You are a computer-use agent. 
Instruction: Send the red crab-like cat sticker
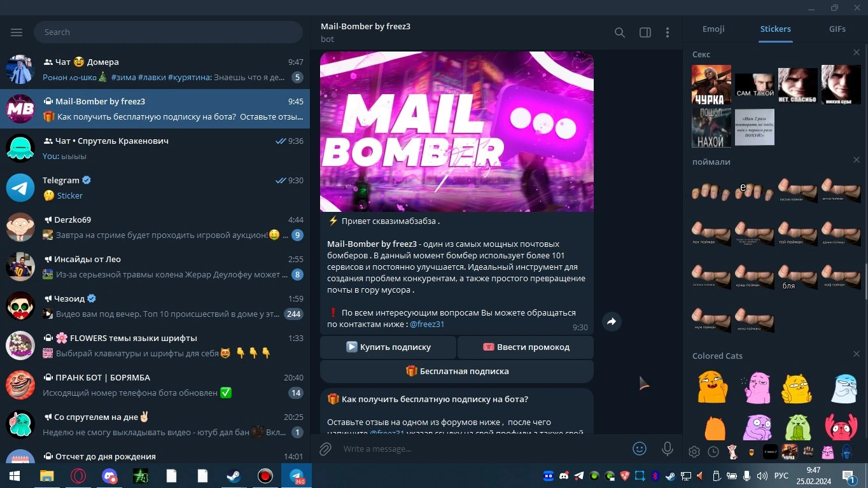841,426
